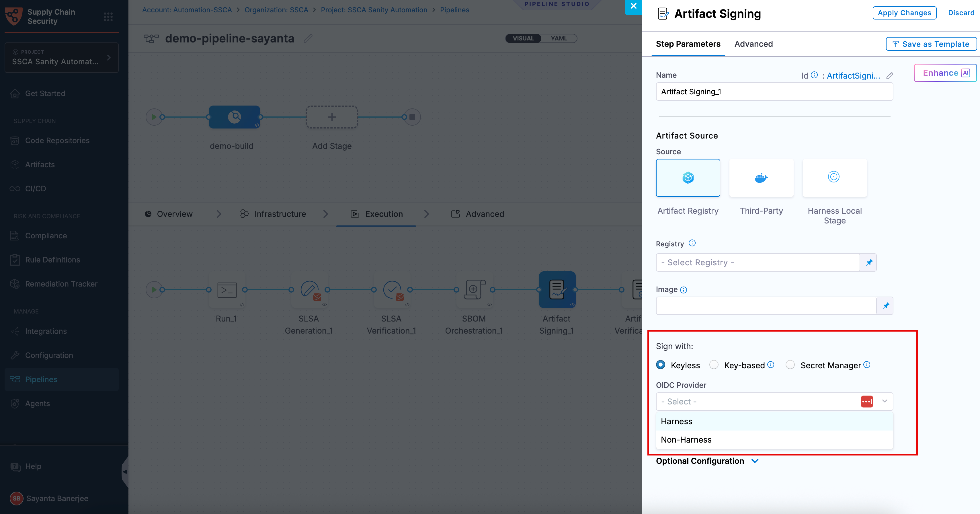Click red password manager icon in OIDC field
Viewport: 980px width, 514px height.
point(867,401)
